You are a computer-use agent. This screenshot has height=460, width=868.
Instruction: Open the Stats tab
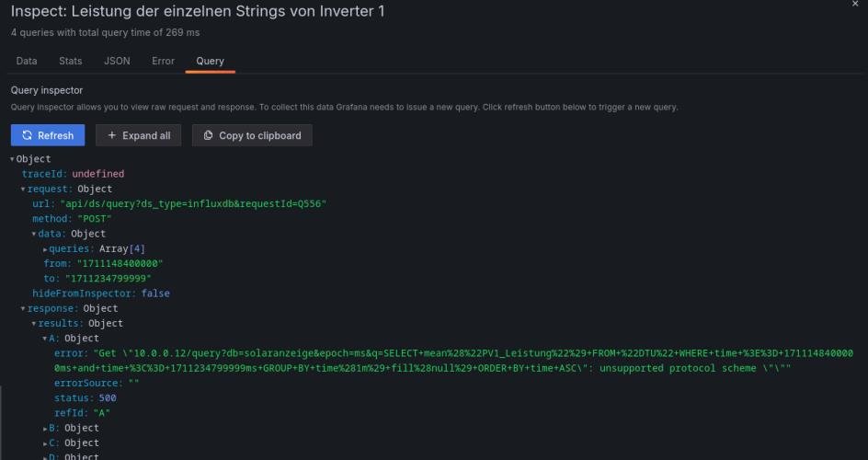tap(70, 61)
